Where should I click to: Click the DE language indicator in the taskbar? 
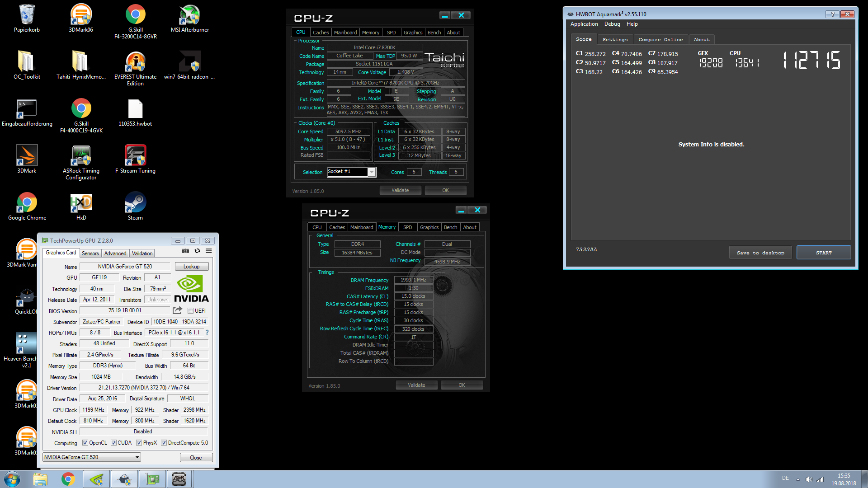(x=785, y=478)
